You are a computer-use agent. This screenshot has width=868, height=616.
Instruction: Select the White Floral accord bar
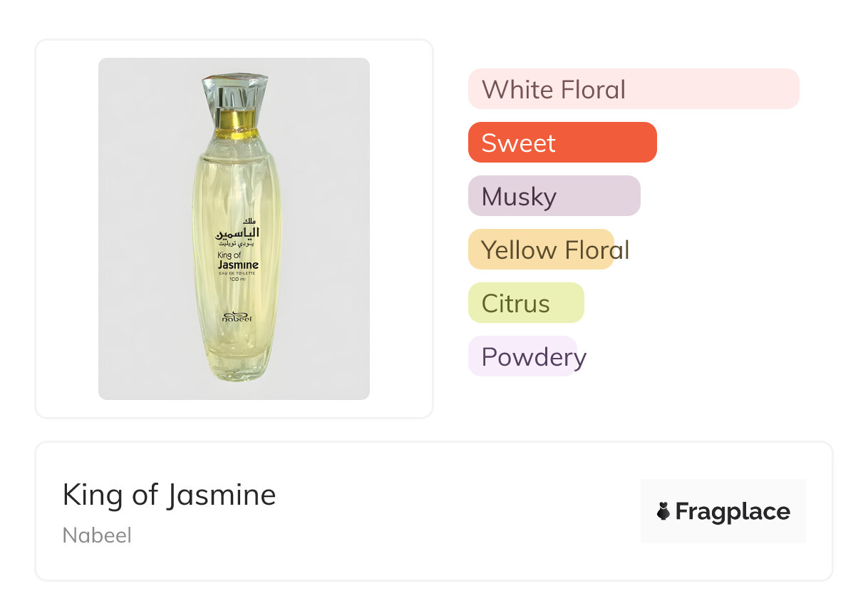pos(633,89)
